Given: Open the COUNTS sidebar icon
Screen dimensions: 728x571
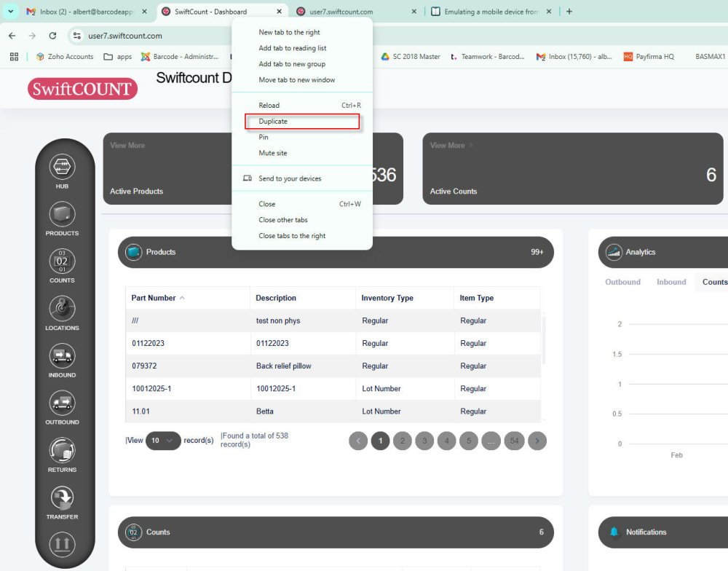Looking at the screenshot, I should pos(62,261).
